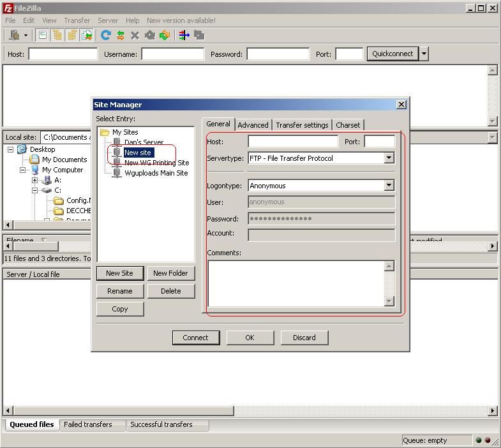Image resolution: width=501 pixels, height=448 pixels.
Task: Click the Copy button
Action: tap(120, 309)
